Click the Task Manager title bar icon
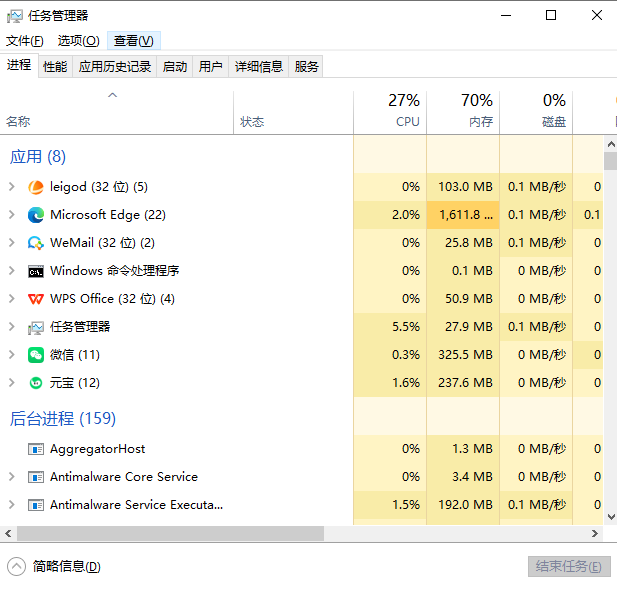This screenshot has height=591, width=617. (x=15, y=16)
